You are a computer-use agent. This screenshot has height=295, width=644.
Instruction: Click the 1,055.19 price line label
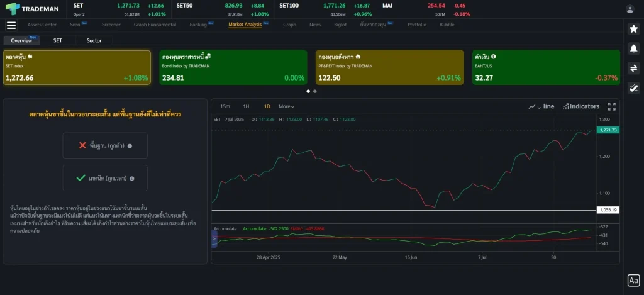point(608,210)
